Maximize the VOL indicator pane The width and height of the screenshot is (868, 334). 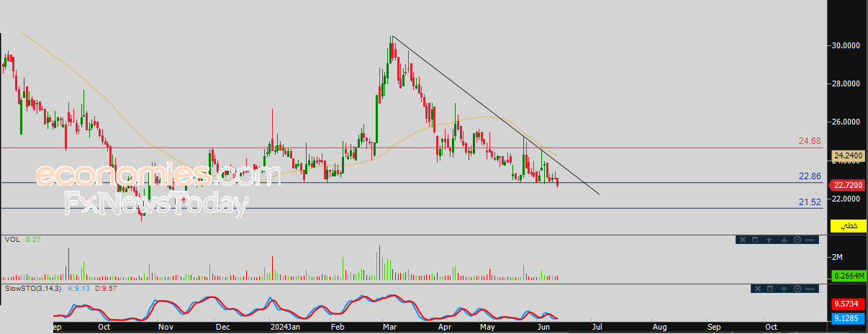[755, 240]
